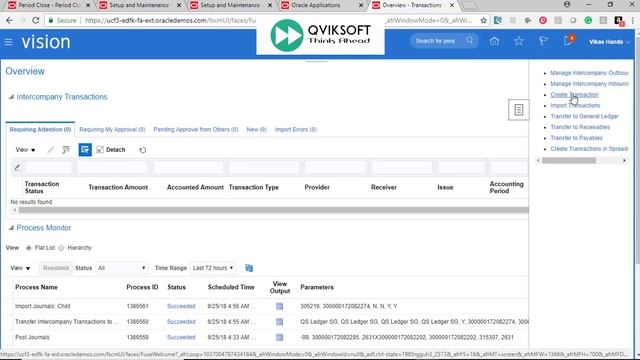Switch to Pending Approval from Others tab
640x360 pixels.
(x=196, y=129)
